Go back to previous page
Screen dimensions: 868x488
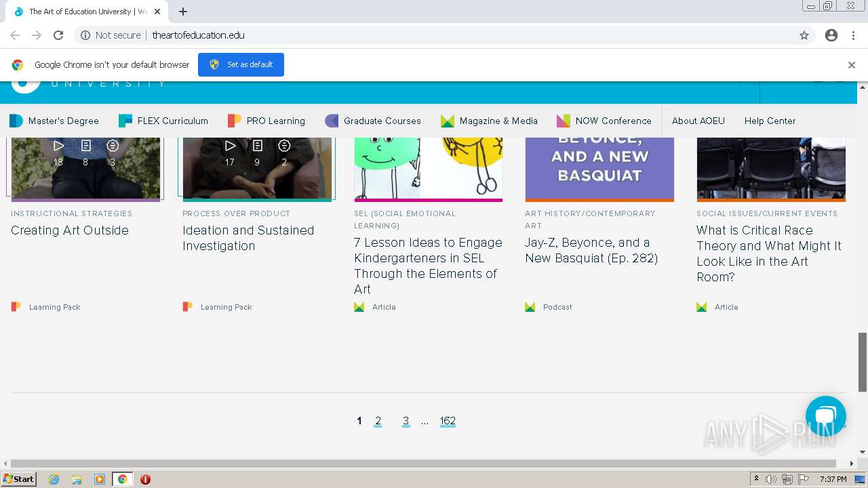(x=15, y=35)
